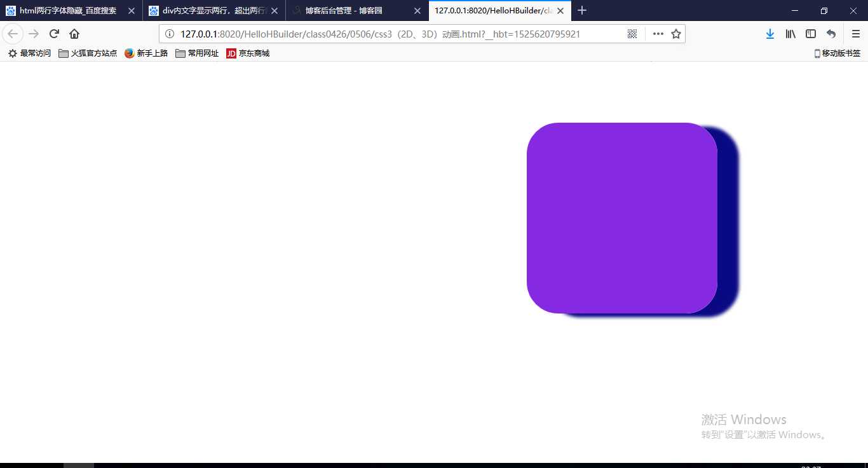Bookmark this page with star icon

pos(676,34)
